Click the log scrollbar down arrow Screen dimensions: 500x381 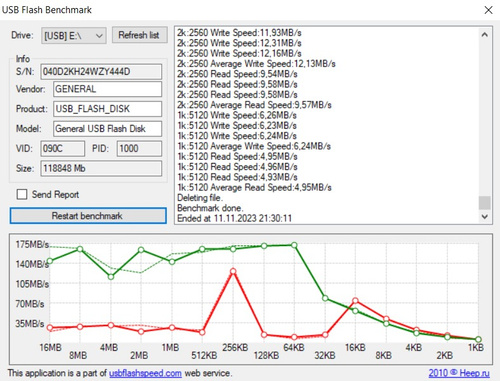point(485,216)
